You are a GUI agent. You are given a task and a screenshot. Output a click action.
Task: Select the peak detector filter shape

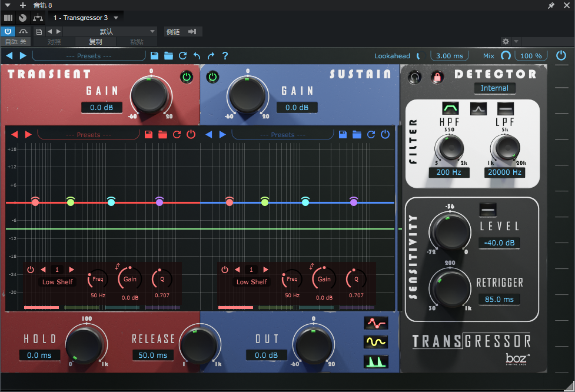(x=478, y=108)
